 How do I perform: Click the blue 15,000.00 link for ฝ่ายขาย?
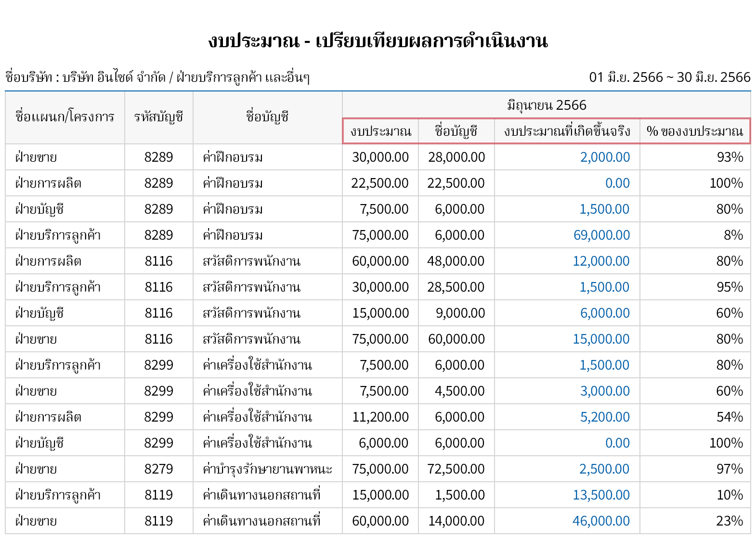coord(601,339)
